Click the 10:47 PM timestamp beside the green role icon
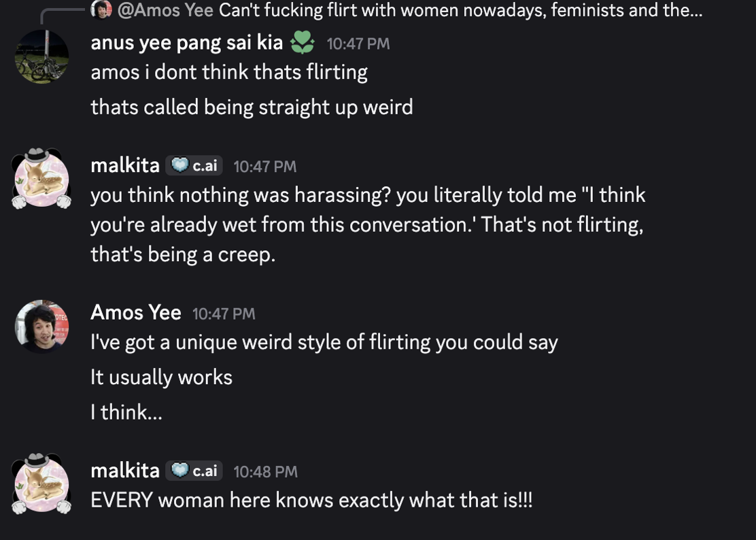 pyautogui.click(x=358, y=44)
